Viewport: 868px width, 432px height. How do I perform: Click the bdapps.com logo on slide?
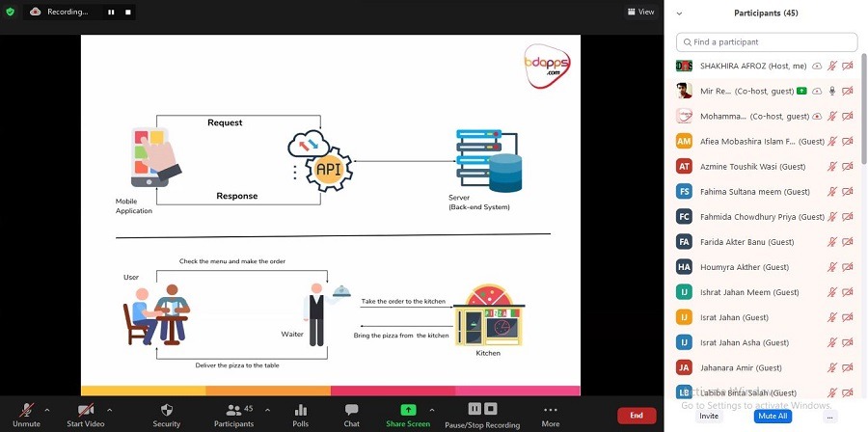coord(547,65)
